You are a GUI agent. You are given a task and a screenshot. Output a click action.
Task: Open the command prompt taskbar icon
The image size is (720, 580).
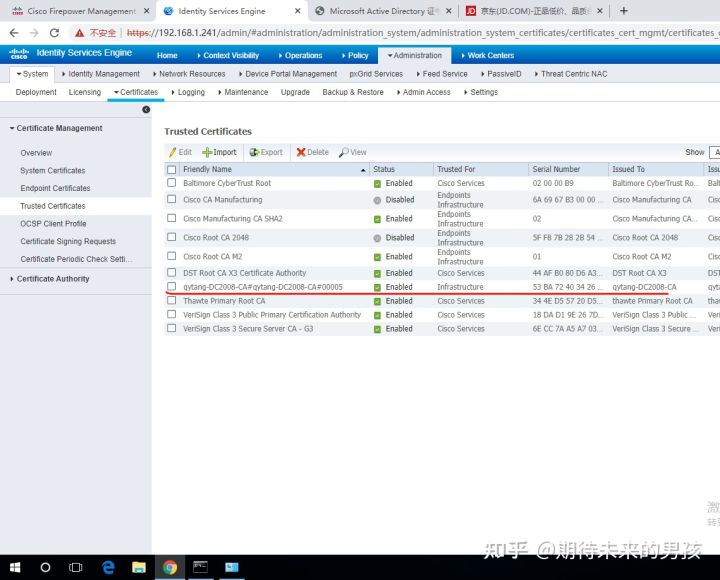201,568
